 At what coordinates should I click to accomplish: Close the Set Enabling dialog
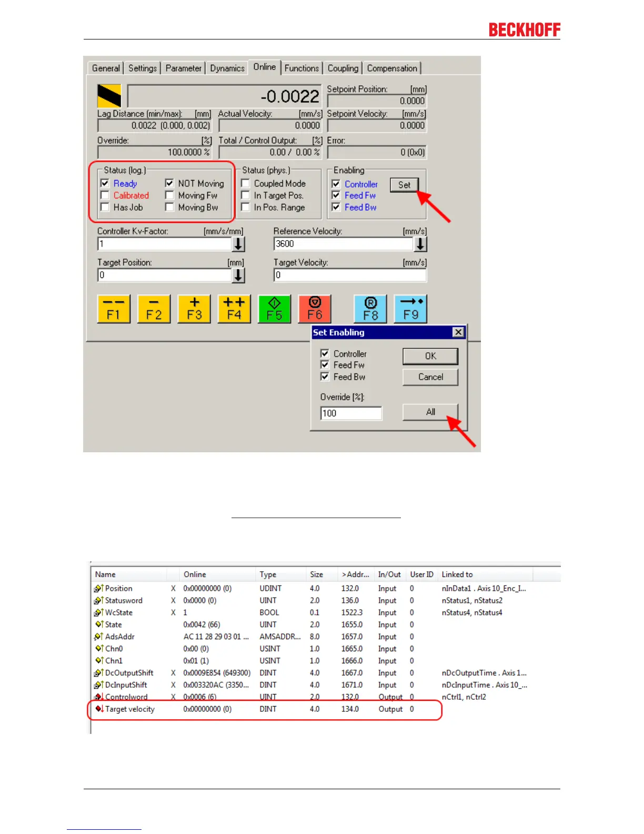(x=458, y=332)
